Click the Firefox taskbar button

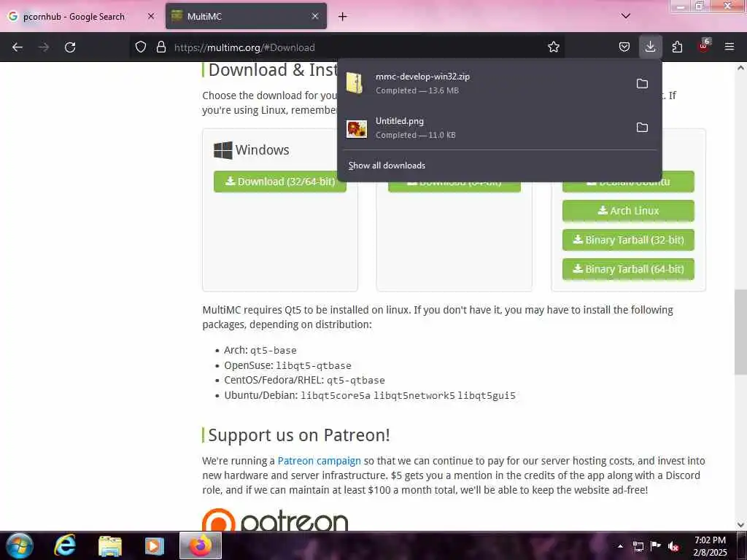(x=200, y=545)
